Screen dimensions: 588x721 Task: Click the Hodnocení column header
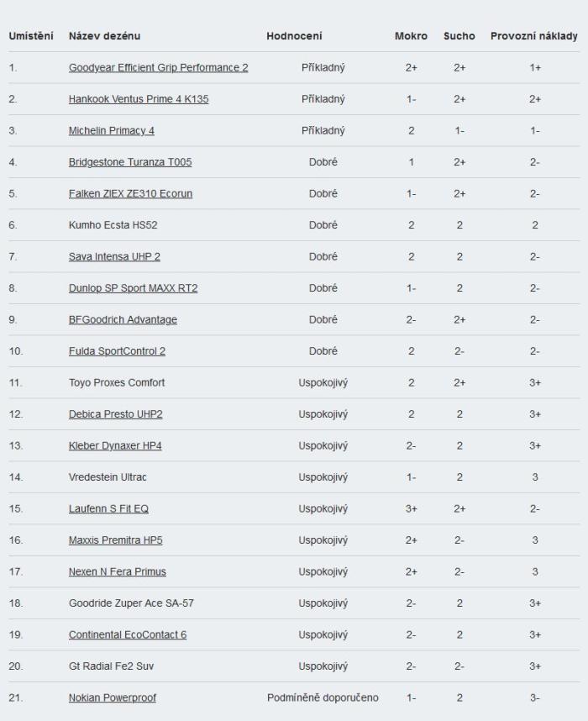[x=294, y=36]
